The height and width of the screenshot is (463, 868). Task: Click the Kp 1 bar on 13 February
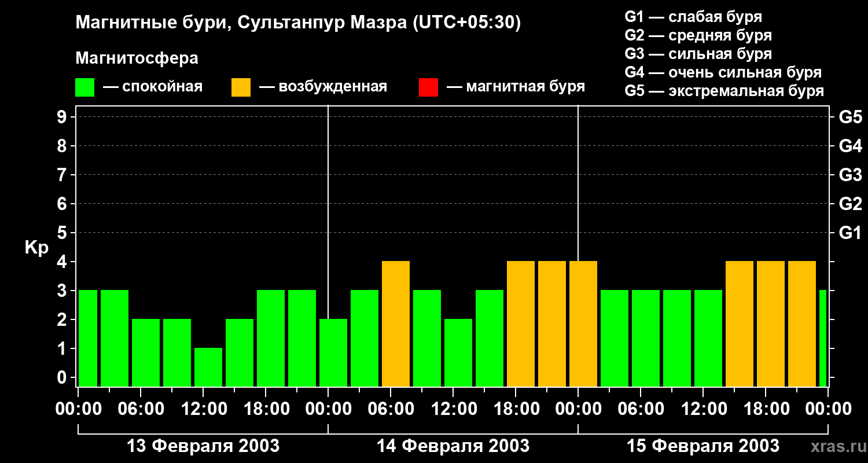208,367
